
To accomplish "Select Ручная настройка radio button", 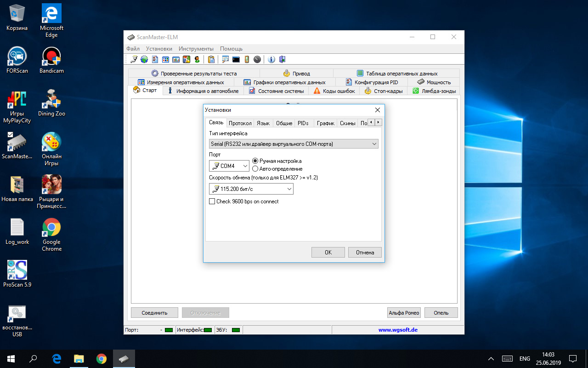I will pyautogui.click(x=277, y=161).
